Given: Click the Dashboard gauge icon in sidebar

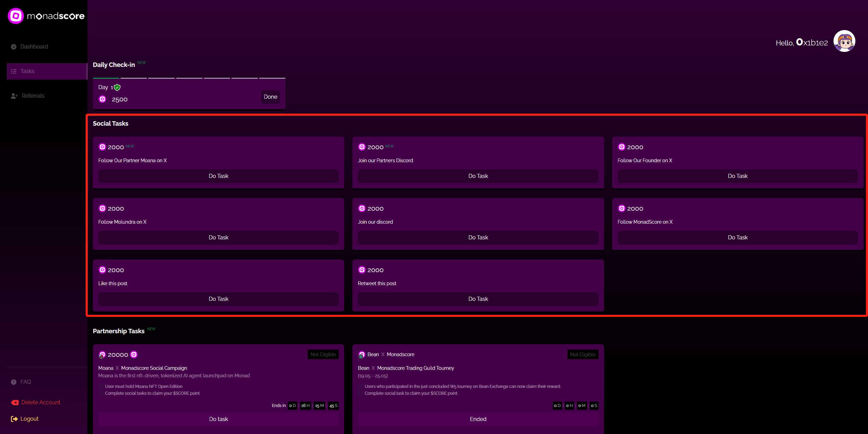Looking at the screenshot, I should click(x=14, y=47).
